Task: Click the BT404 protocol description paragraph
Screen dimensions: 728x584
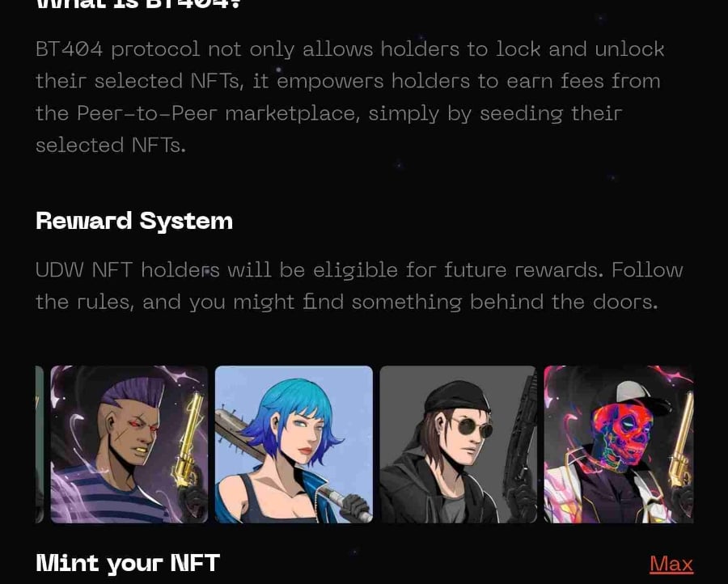Action: coord(350,97)
